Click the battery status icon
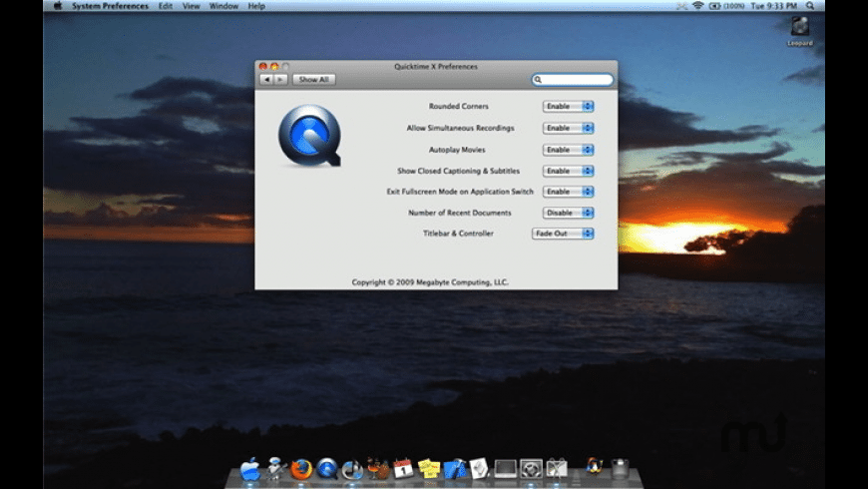The width and height of the screenshot is (868, 489). (x=714, y=6)
